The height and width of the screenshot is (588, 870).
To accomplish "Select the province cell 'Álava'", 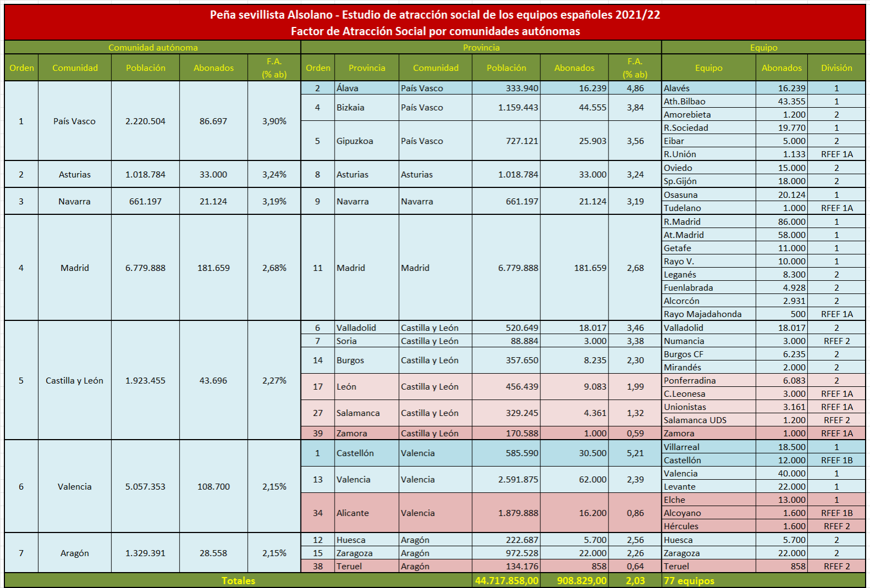I will [367, 88].
